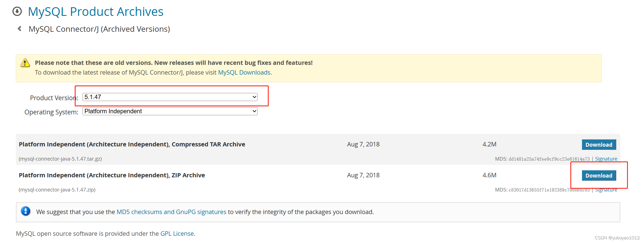
Task: Open MD5 checksums and GnuPG signatures link
Action: click(x=171, y=212)
